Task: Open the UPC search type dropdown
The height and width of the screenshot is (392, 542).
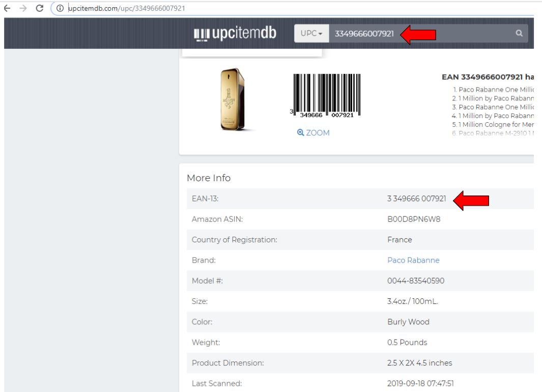Action: [311, 34]
